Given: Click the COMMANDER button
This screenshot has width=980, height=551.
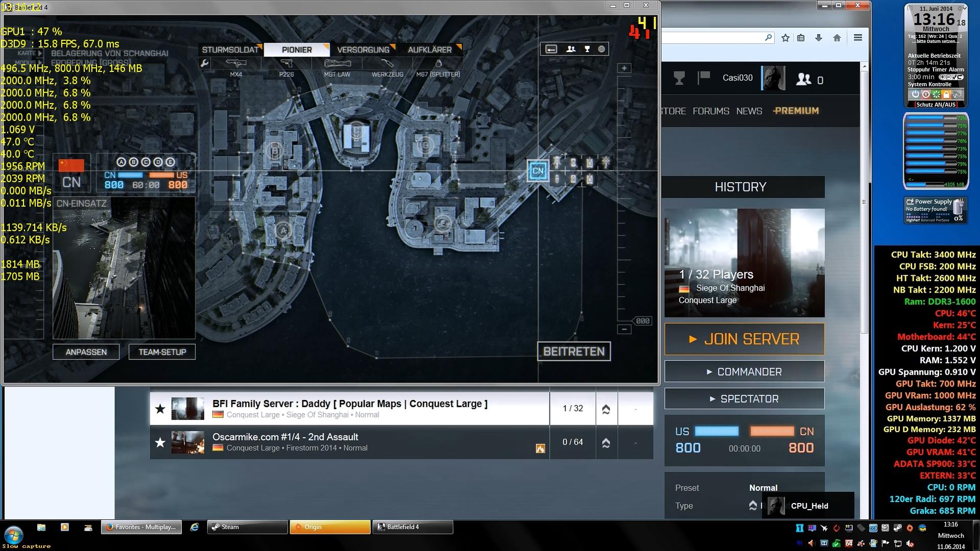Looking at the screenshot, I should [744, 372].
